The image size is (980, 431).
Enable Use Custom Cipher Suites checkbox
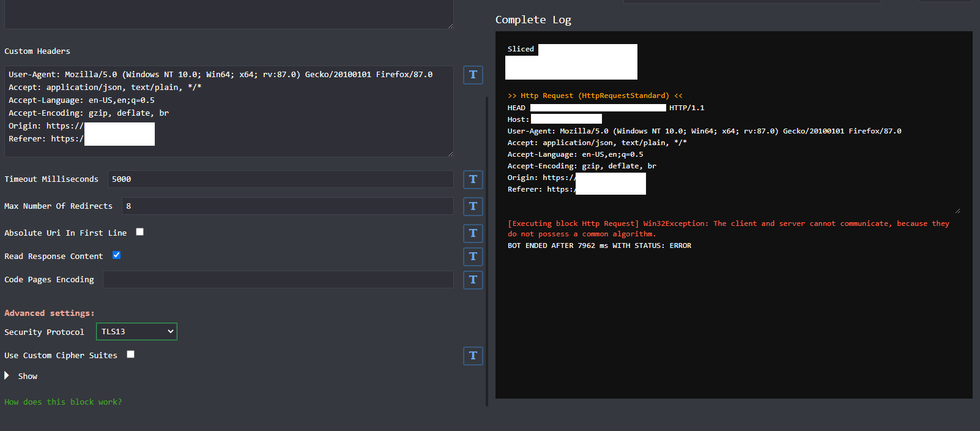coord(130,354)
